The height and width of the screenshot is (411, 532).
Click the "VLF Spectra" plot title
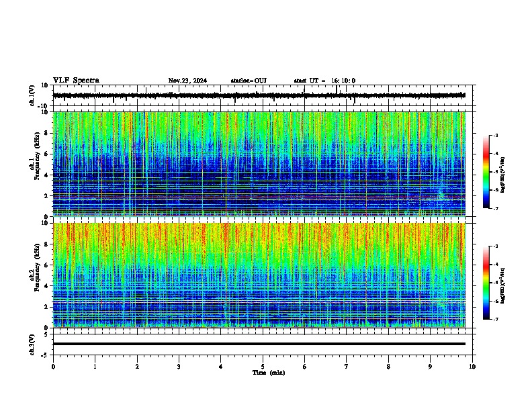pyautogui.click(x=76, y=81)
